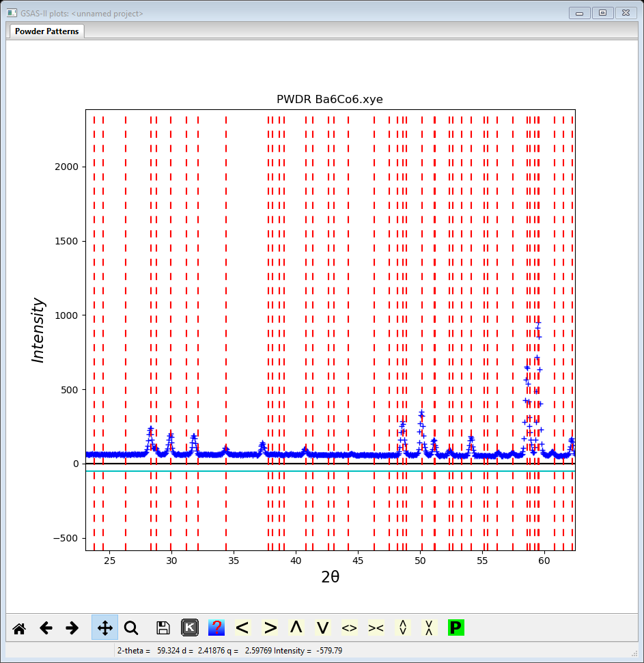Toggle the Pan axes tool
This screenshot has width=644, height=663.
(x=105, y=628)
